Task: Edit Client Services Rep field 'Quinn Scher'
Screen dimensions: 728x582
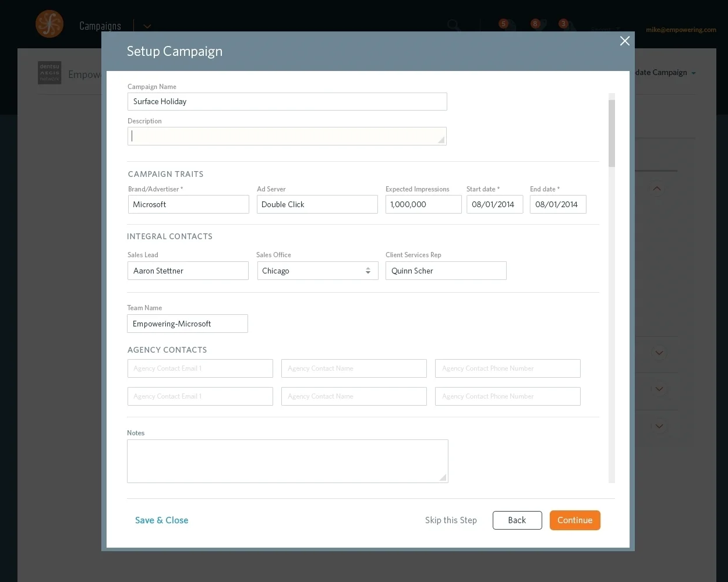Action: pos(446,271)
